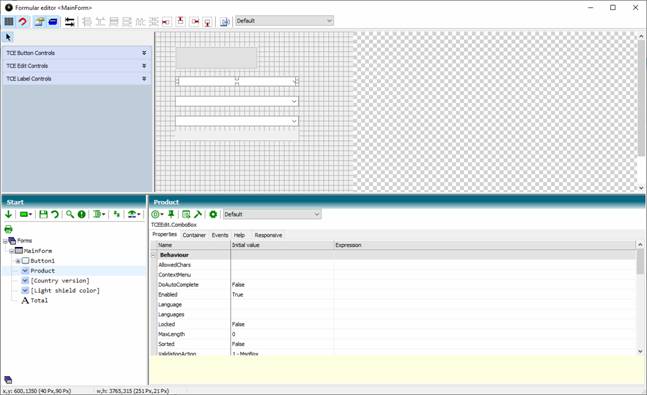The width and height of the screenshot is (647, 395).
Task: Select [Country version] in the form tree
Action: [x=60, y=281]
